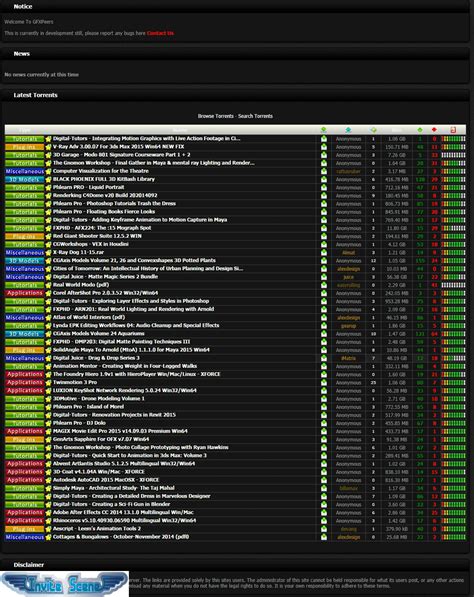Open The Foundry Hiero 1.9v1 torrent
This screenshot has height=597, width=474.
[x=137, y=374]
